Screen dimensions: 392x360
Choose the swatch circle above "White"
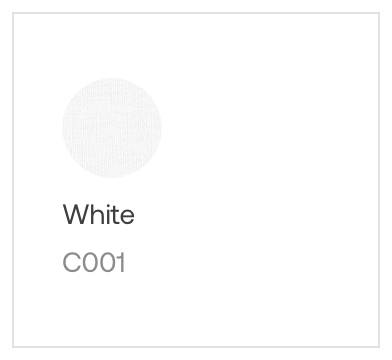[112, 128]
